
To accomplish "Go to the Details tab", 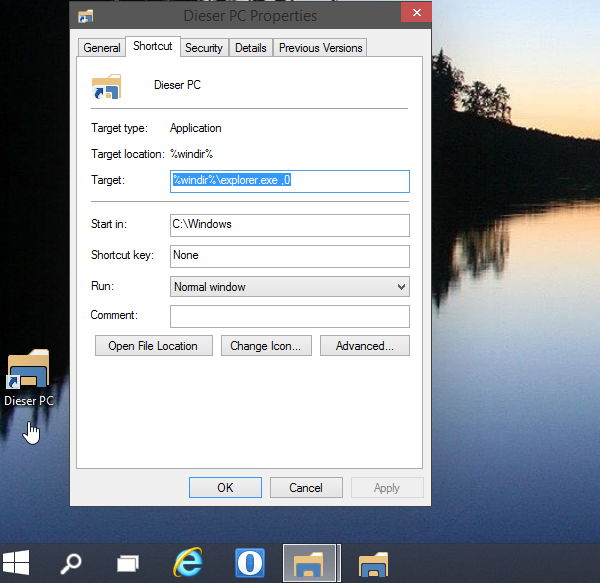I will pos(251,48).
